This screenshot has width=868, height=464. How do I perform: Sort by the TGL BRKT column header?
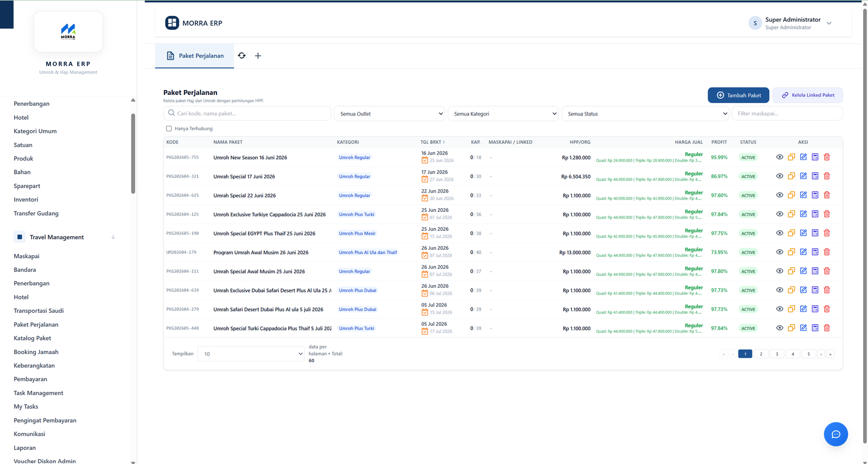(x=432, y=142)
